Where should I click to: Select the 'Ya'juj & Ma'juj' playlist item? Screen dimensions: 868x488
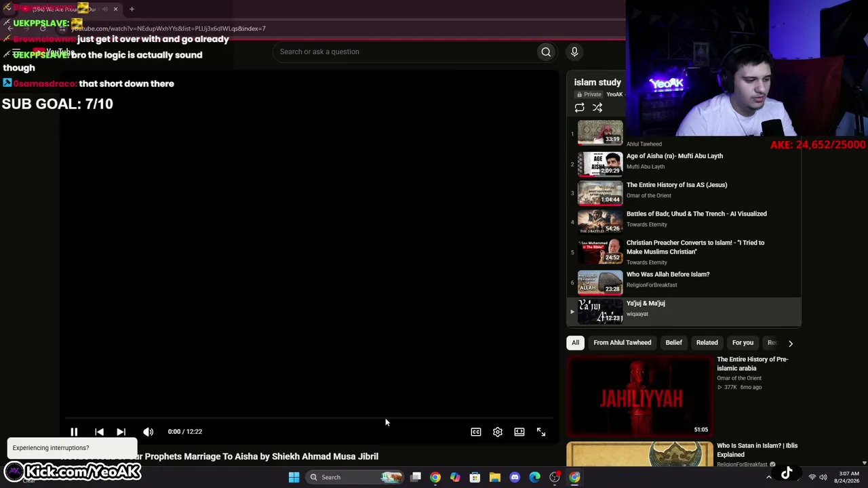684,312
